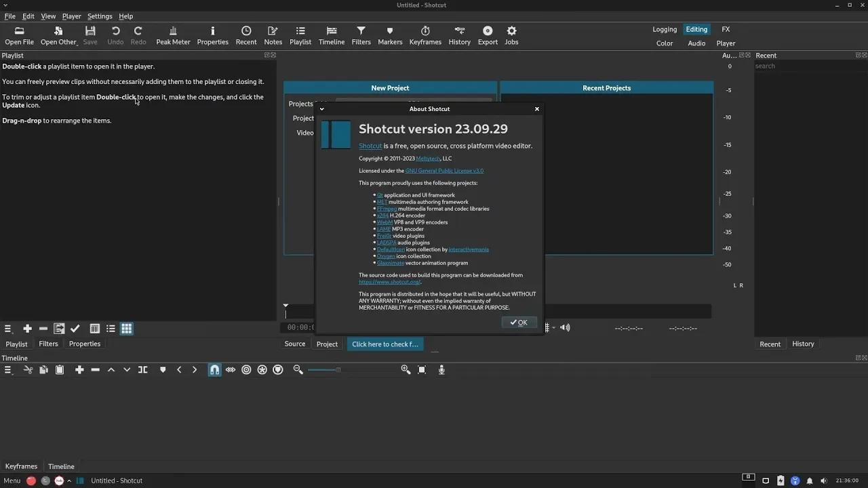Collapse the About Shotcut dialog details
Image resolution: width=868 pixels, height=488 pixels.
click(x=321, y=108)
